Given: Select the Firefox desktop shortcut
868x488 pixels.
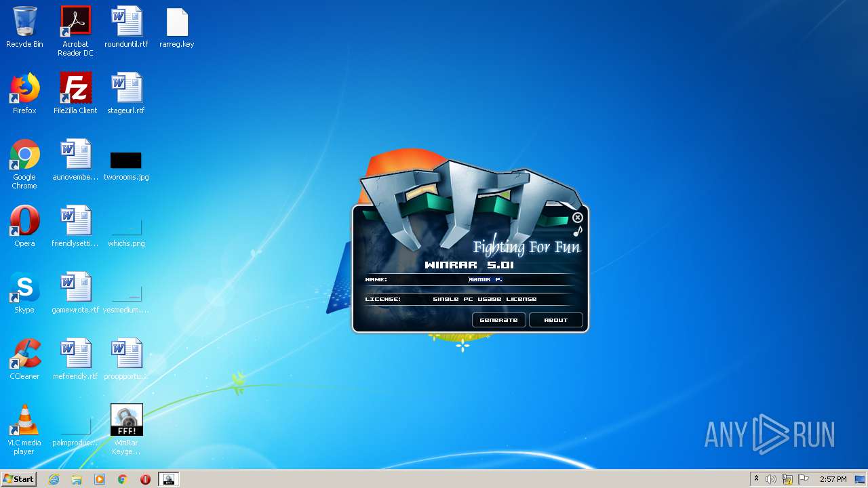Looking at the screenshot, I should coord(24,94).
